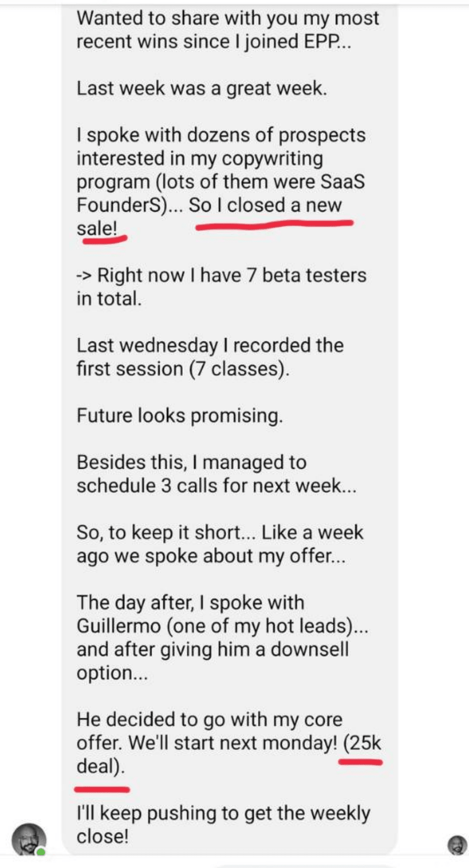Click the text 'recent wins since I joined EPP...'

tap(214, 41)
